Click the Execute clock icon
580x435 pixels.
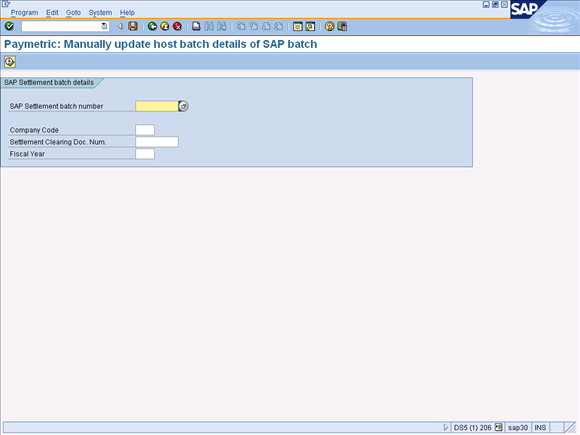10,62
